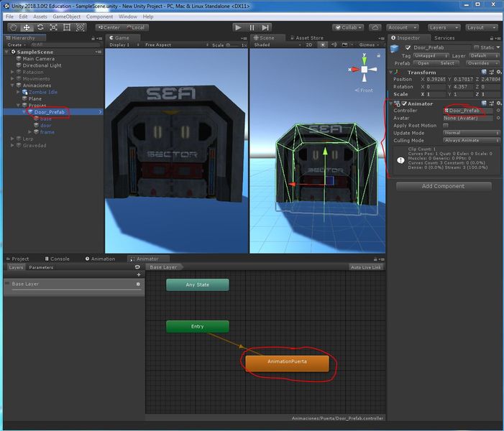
Task: Toggle pivot Center mode
Action: tap(109, 27)
